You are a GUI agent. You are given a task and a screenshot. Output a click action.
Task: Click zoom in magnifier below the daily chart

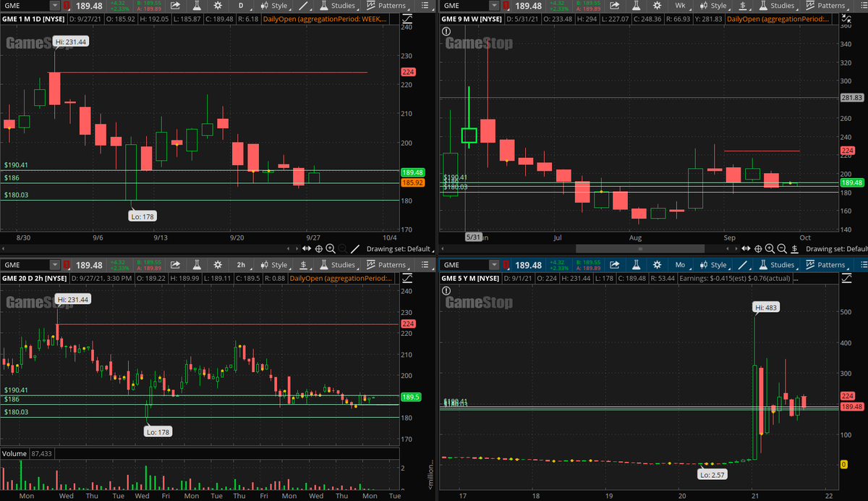331,249
